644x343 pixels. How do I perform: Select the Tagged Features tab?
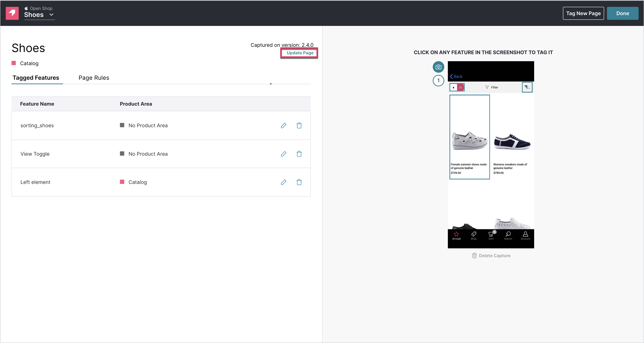point(36,78)
